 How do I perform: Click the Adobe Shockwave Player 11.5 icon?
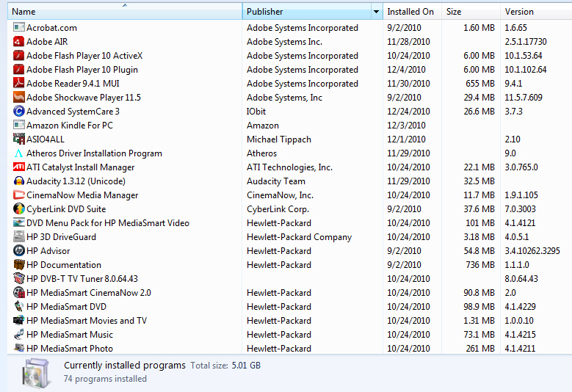19,98
